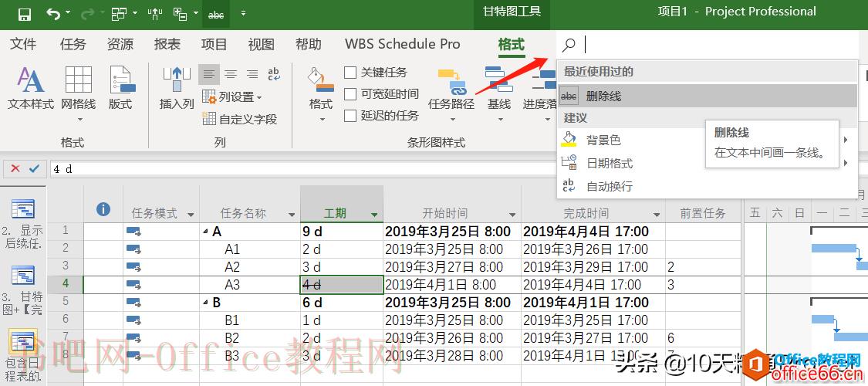This screenshot has width=868, height=386.
Task: Enable the Late Tasks (延迟的任务) checkbox
Action: tap(350, 116)
